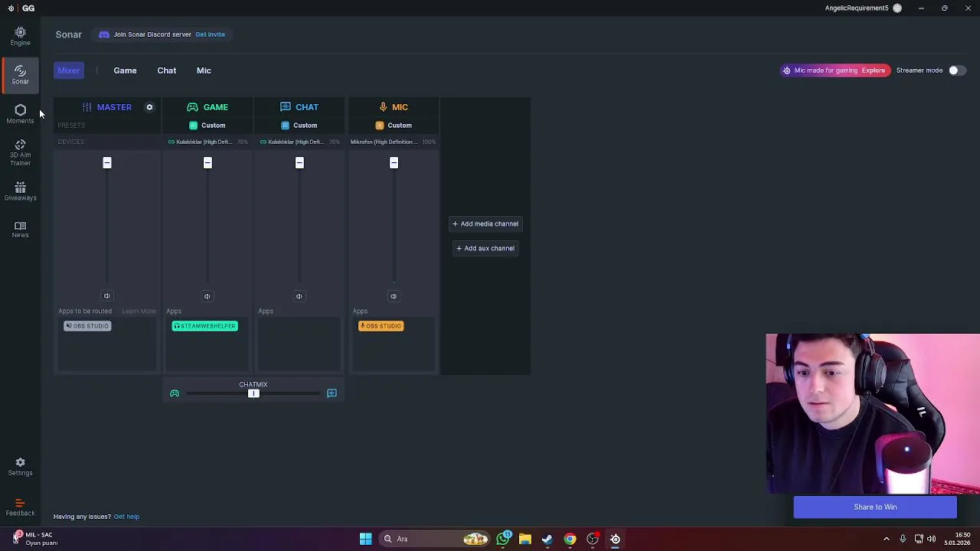Click the Discord logo icon
980x551 pixels.
[104, 34]
